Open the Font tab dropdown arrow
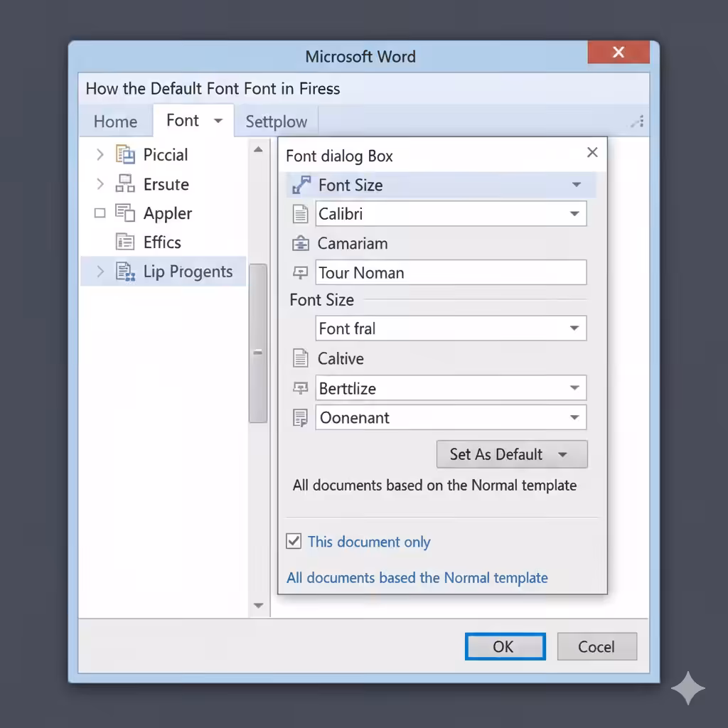Image resolution: width=728 pixels, height=728 pixels. tap(218, 121)
